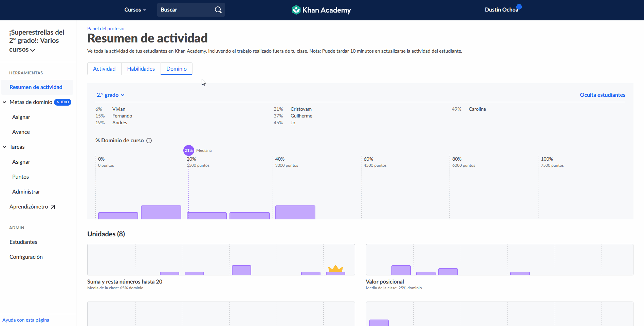
Task: Select the Dominio tab
Action: [177, 69]
